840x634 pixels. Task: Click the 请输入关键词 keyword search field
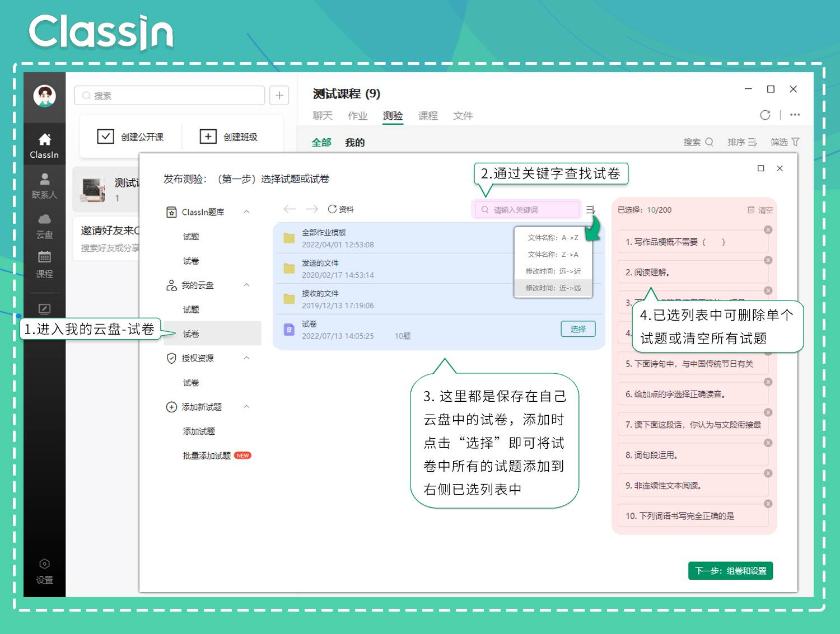[x=526, y=210]
